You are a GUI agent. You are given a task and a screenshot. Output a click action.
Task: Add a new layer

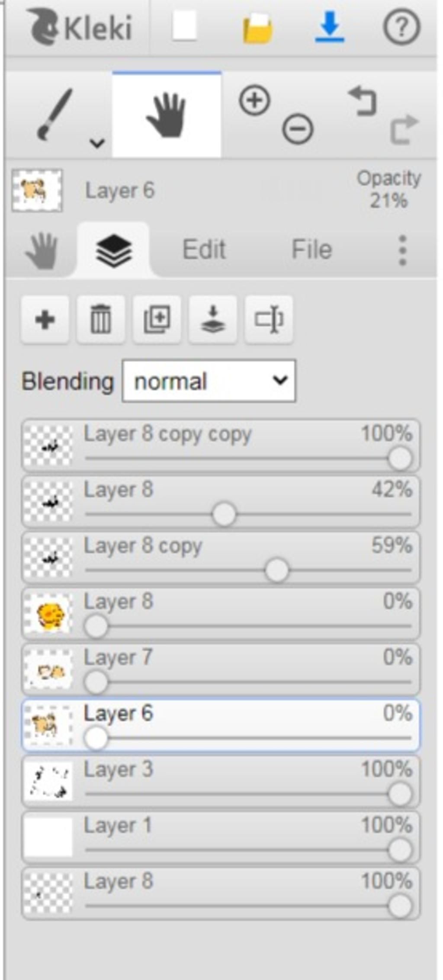coord(45,320)
